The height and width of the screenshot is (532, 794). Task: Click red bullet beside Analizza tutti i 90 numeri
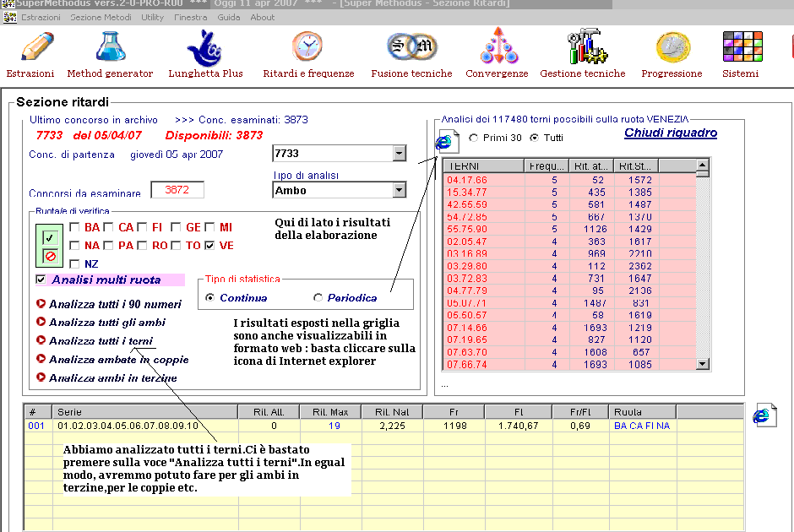point(41,304)
